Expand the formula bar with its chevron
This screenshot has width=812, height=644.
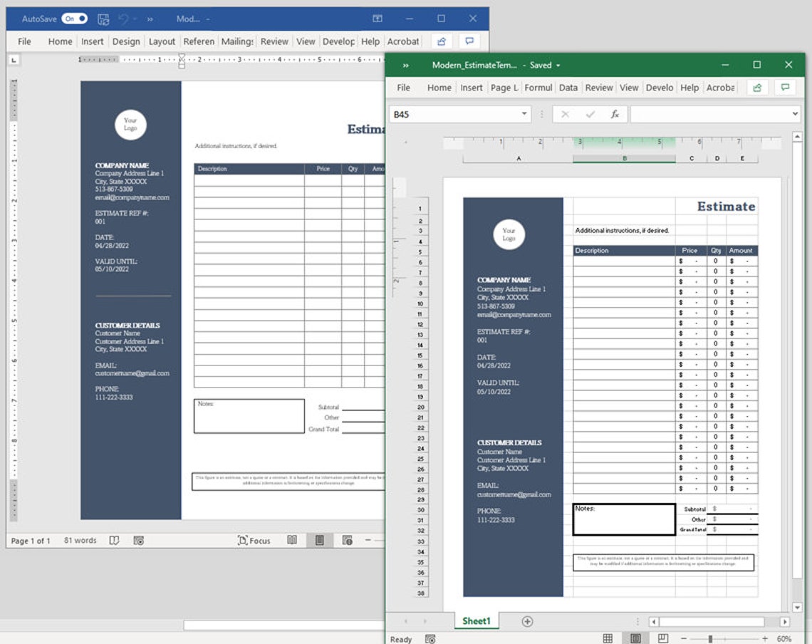tap(796, 114)
